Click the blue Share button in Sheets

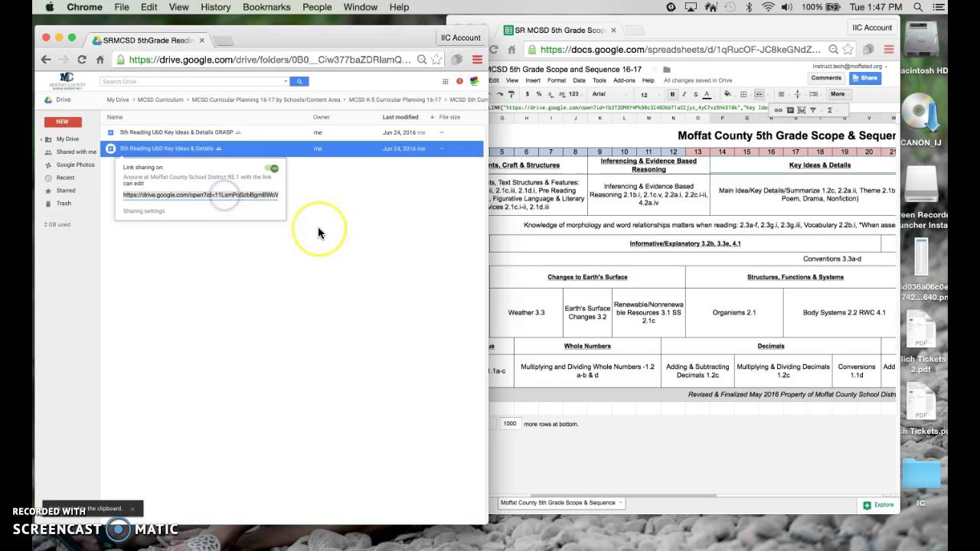[x=865, y=78]
